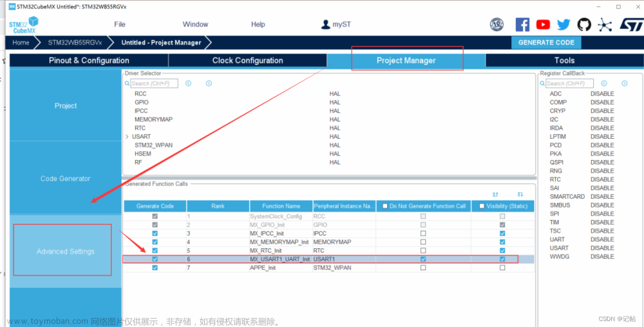
Task: Open the Advanced Settings side section
Action: click(66, 252)
